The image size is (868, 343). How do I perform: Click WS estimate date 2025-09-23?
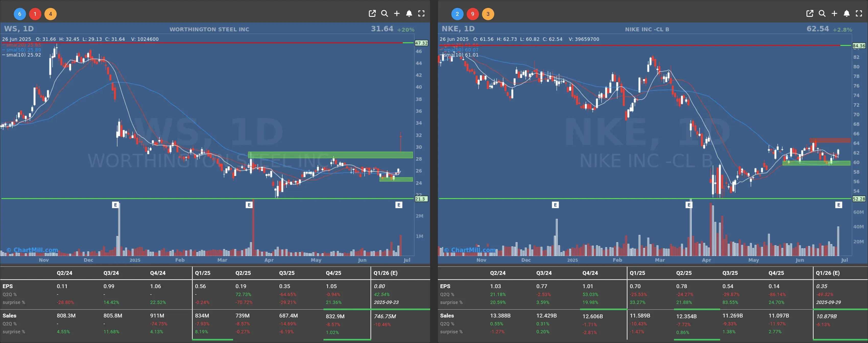tap(386, 302)
